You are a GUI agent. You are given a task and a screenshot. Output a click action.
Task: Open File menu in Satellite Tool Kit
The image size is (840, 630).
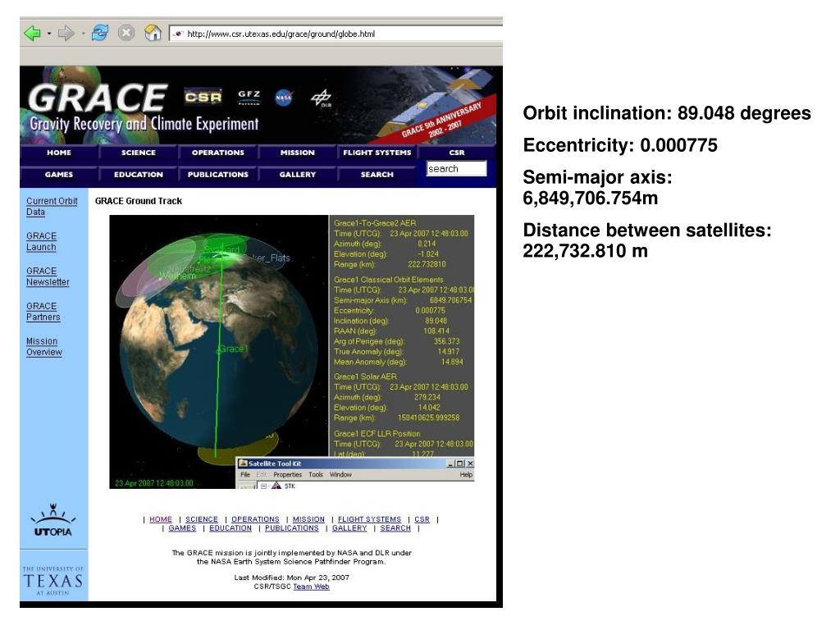(244, 475)
